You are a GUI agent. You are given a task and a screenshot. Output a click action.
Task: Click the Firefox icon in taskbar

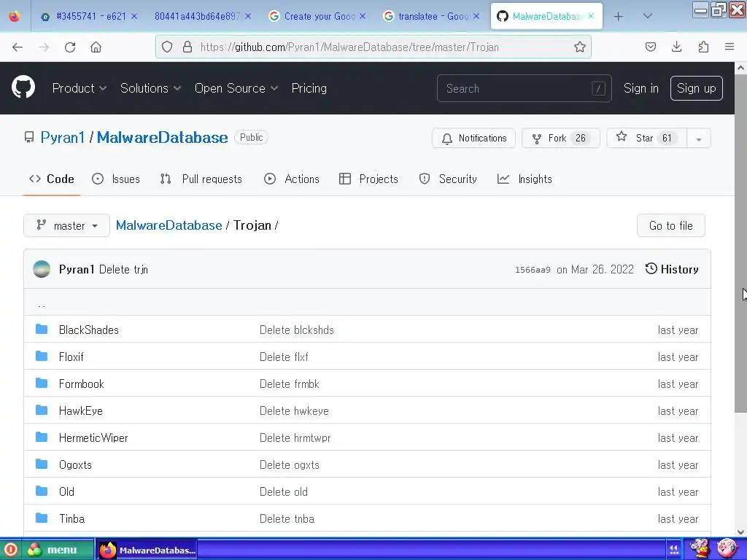pos(108,550)
